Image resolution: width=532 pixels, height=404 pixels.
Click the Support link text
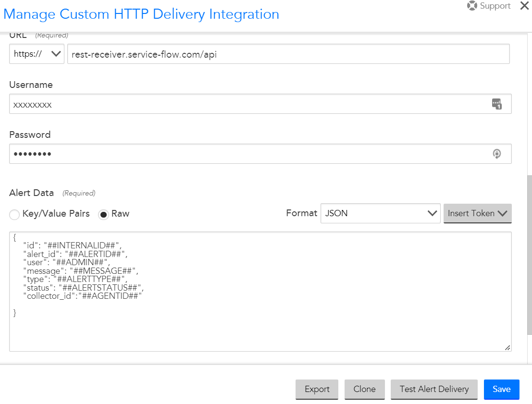tap(495, 6)
